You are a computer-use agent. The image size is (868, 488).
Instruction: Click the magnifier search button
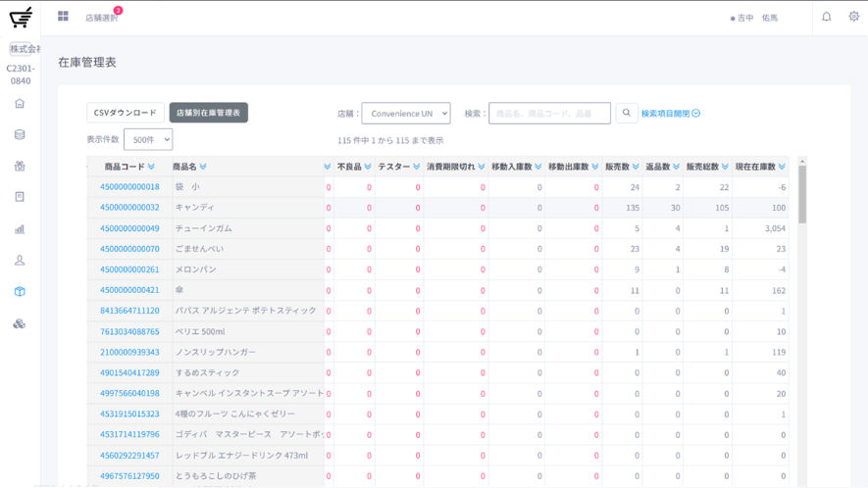627,114
